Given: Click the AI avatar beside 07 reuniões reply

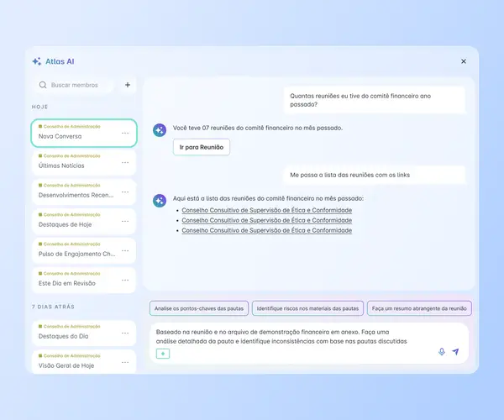Looking at the screenshot, I should coord(160,130).
